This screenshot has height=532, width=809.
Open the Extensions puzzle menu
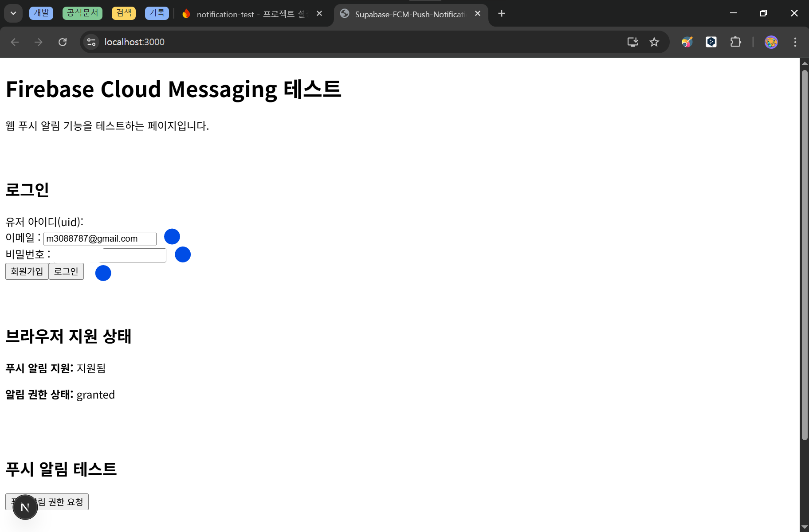pos(735,42)
